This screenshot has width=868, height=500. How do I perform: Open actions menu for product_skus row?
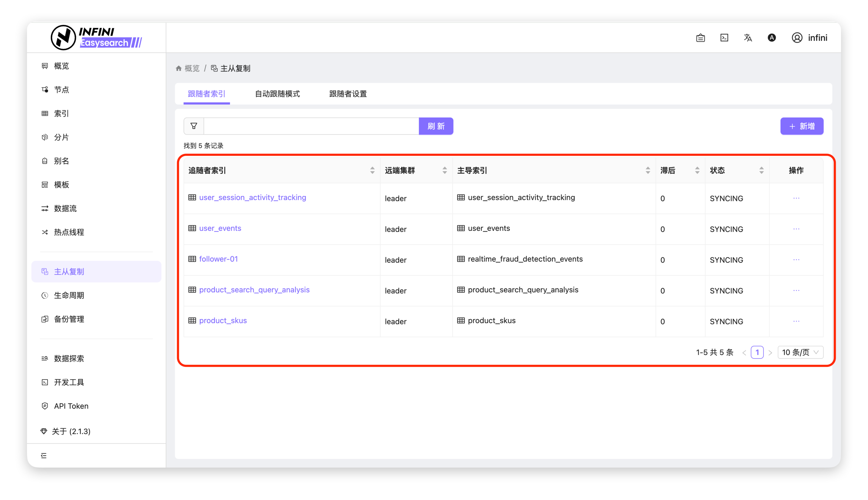point(796,321)
